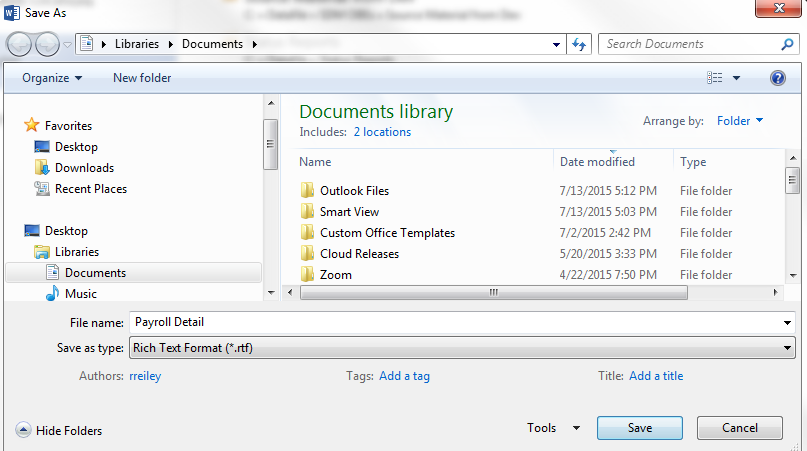Open the Save as type dropdown
The height and width of the screenshot is (451, 807).
461,348
